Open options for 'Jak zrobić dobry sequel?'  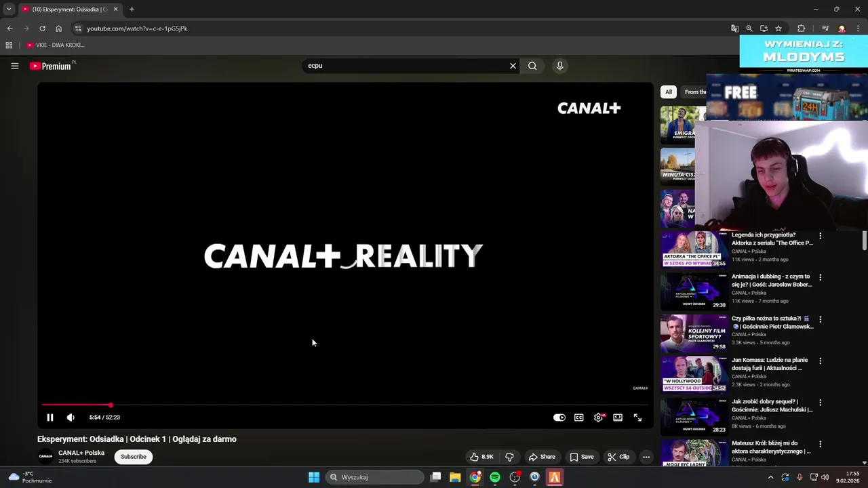pos(821,403)
